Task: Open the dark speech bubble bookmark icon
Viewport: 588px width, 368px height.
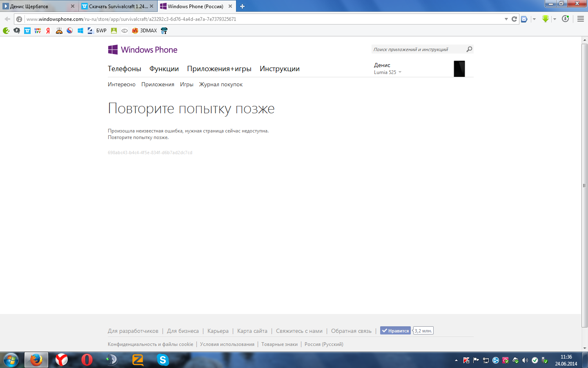Action: [17, 31]
